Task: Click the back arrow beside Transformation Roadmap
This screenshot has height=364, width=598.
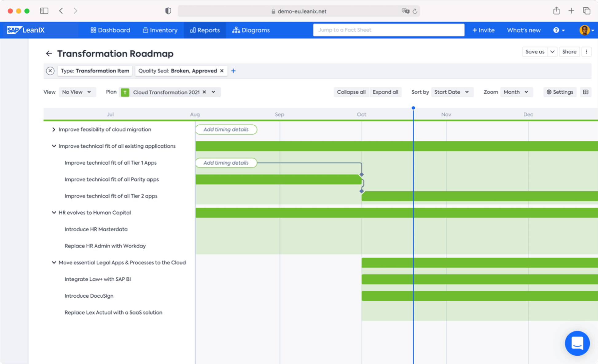Action: tap(49, 53)
